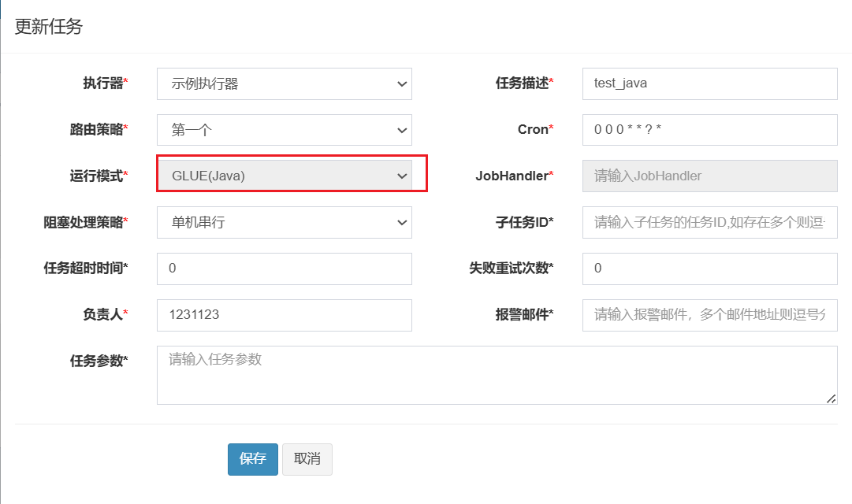Viewport: 852px width, 504px height.
Task: Focus the 报警邮件 input box
Action: [709, 315]
